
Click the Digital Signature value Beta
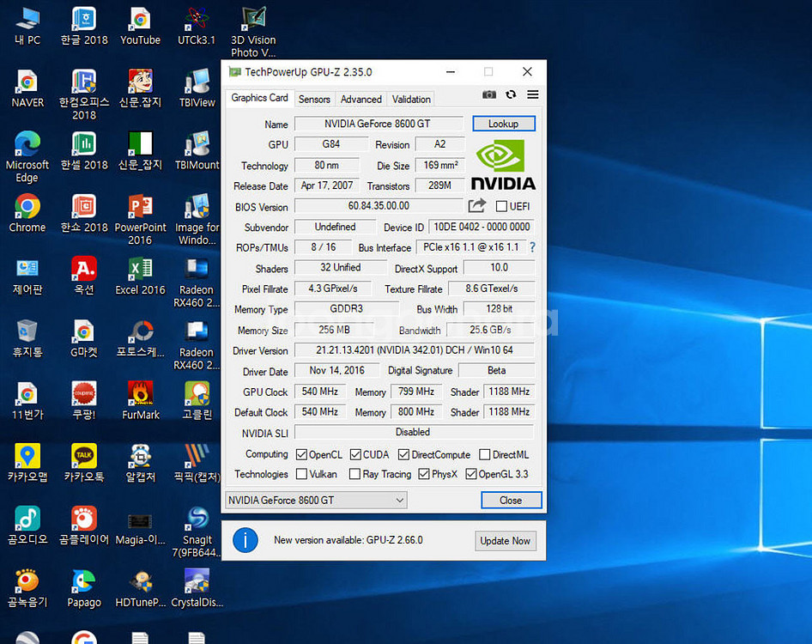click(497, 370)
